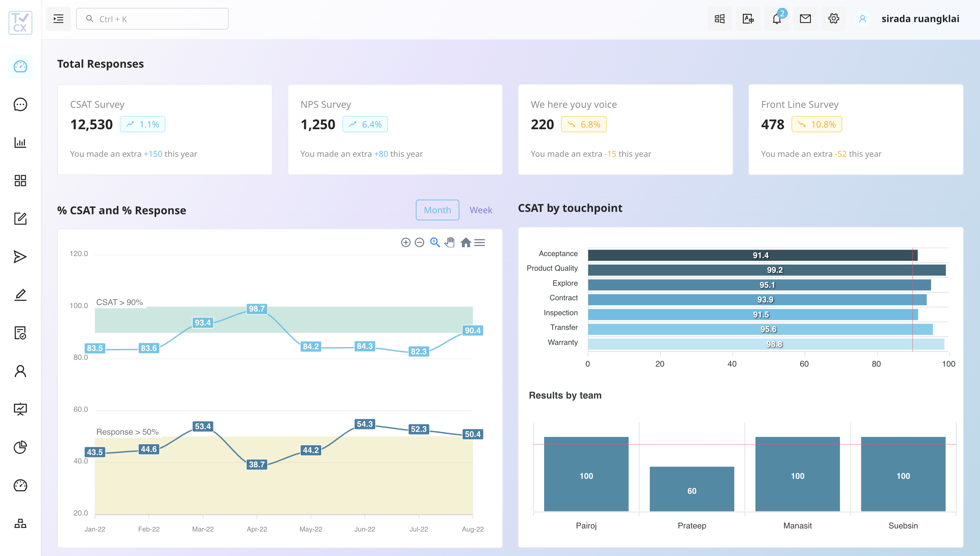980x556 pixels.
Task: Select the Month view toggle
Action: coord(437,209)
